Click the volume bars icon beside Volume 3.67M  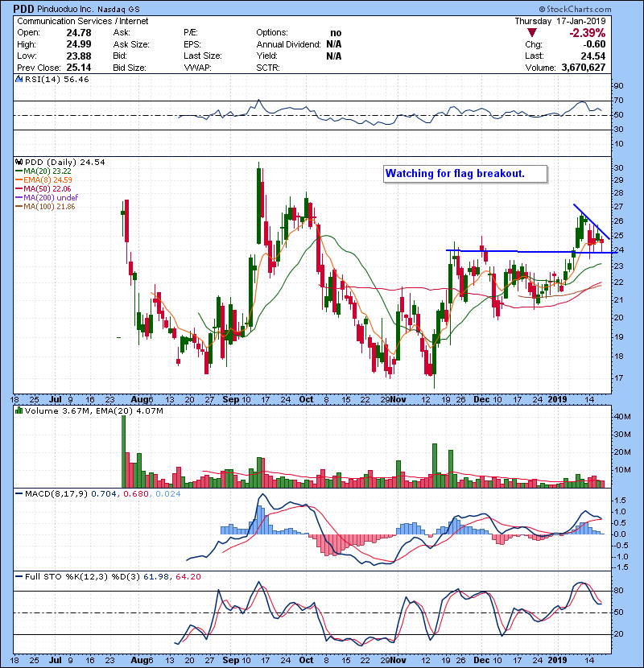[x=19, y=410]
